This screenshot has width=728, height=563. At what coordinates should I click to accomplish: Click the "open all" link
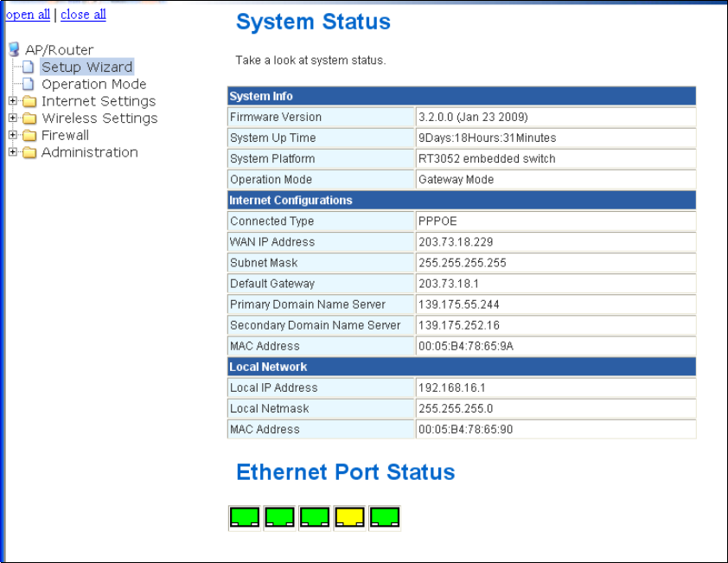pos(28,15)
